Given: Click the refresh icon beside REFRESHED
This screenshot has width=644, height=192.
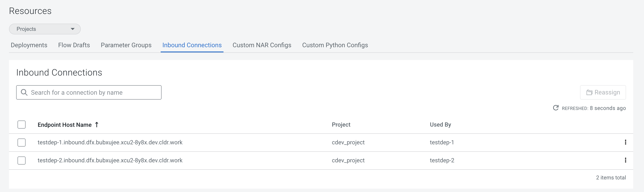Looking at the screenshot, I should pyautogui.click(x=556, y=108).
